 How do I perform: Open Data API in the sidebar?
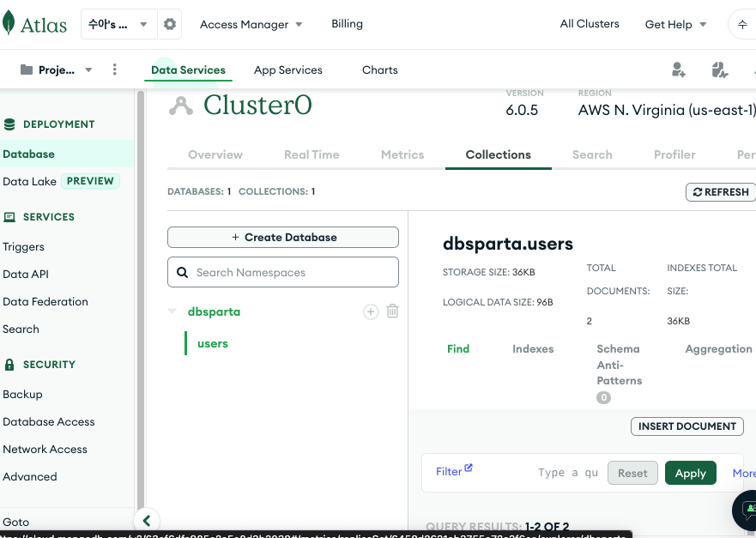point(26,274)
